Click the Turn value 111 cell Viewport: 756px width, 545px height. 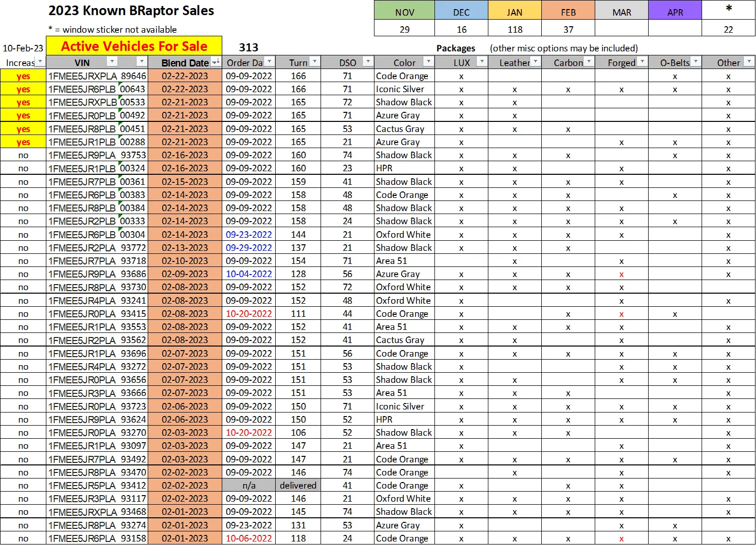tap(298, 313)
